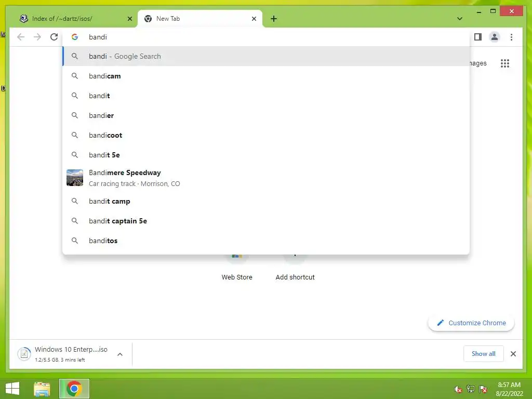Pick the 'bandicoot' suggestion
Viewport: 532px width, 399px height.
(x=267, y=135)
